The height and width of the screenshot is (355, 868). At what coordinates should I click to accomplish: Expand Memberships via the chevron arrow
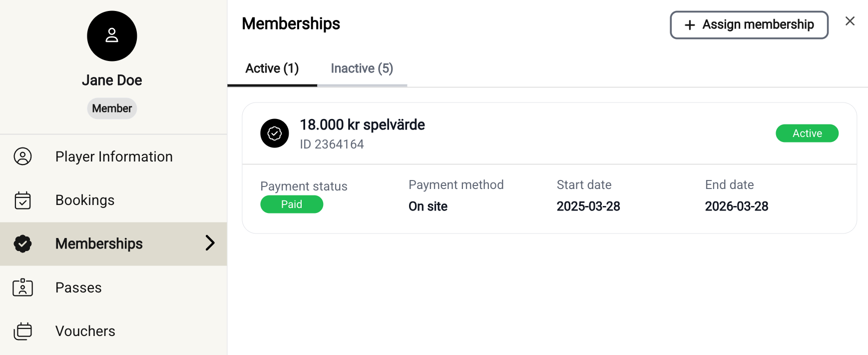pos(210,243)
